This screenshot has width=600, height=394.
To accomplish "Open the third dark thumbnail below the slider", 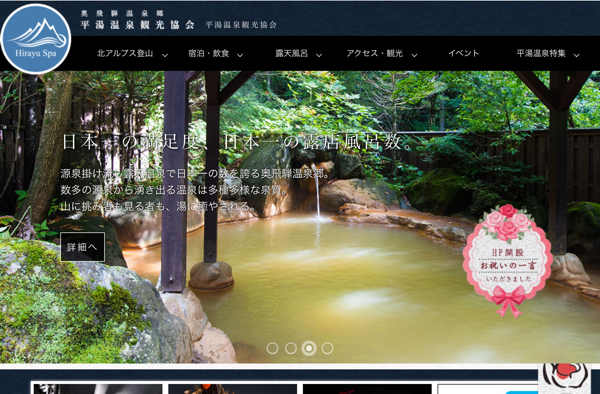I will (367, 389).
